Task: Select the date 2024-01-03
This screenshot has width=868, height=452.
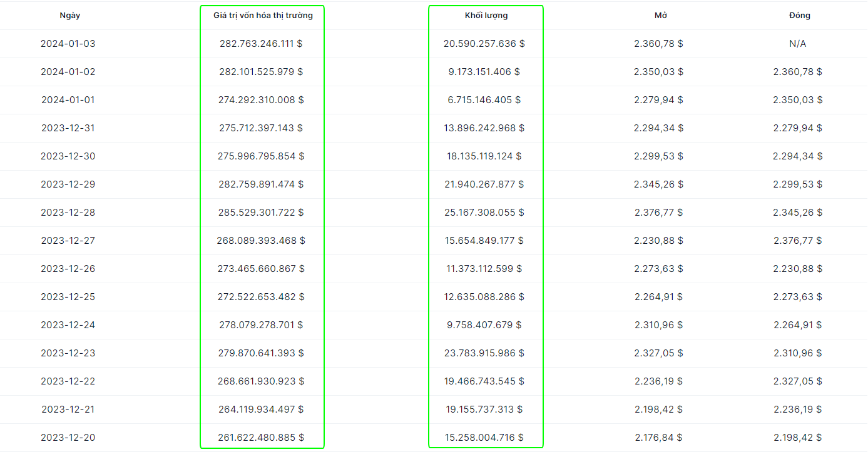Action: (68, 44)
